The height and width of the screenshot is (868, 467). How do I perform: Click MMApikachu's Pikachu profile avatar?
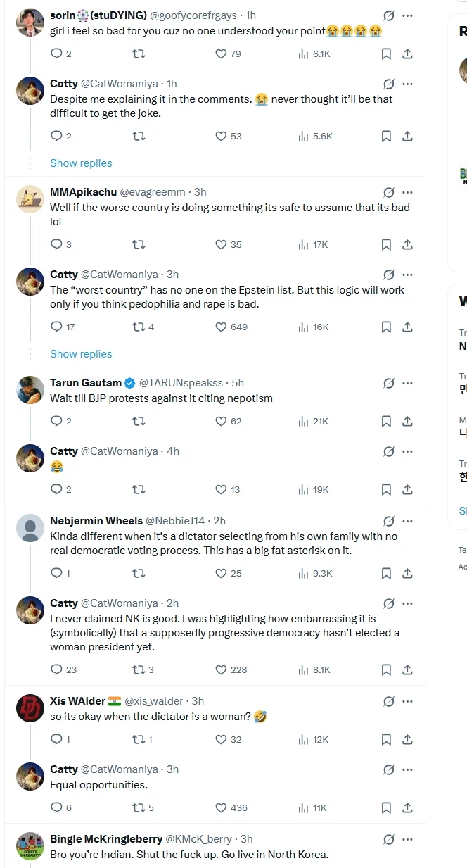tap(30, 199)
